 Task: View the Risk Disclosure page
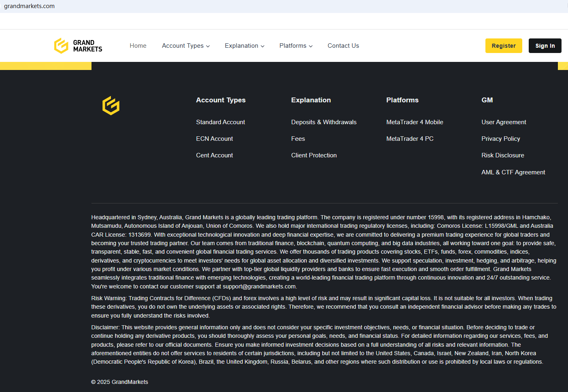tap(503, 155)
